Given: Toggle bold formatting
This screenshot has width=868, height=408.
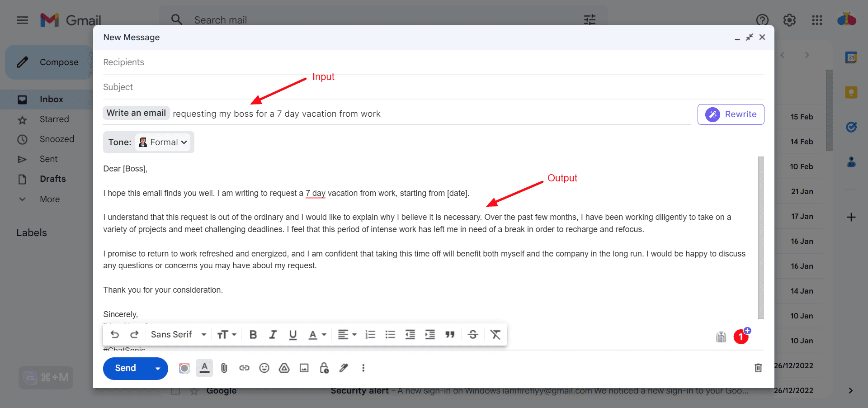Looking at the screenshot, I should click(253, 335).
